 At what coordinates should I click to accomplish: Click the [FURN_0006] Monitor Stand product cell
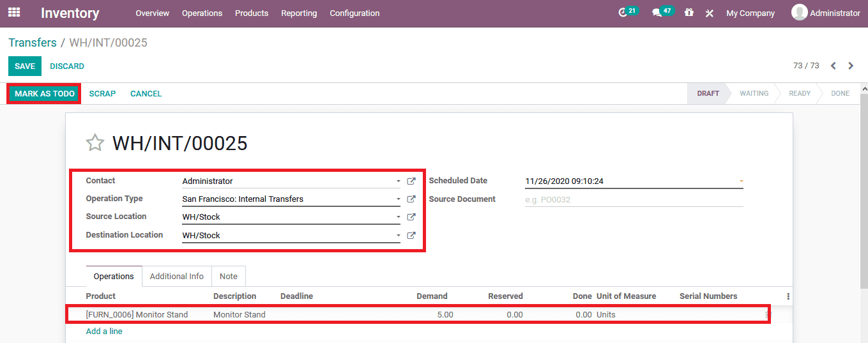tap(137, 315)
